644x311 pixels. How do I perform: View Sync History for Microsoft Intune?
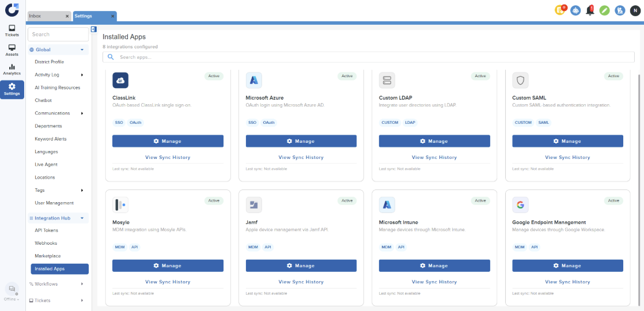tap(434, 282)
